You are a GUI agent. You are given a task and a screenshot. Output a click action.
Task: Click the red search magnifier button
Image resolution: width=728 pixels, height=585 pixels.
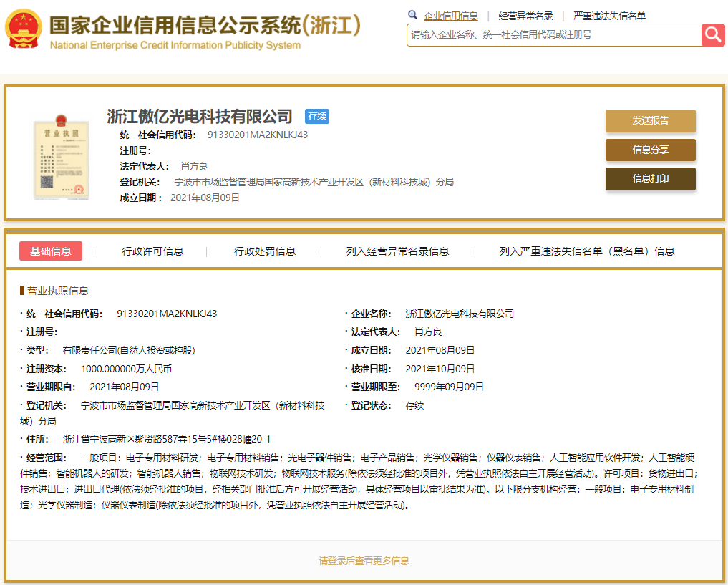point(713,35)
